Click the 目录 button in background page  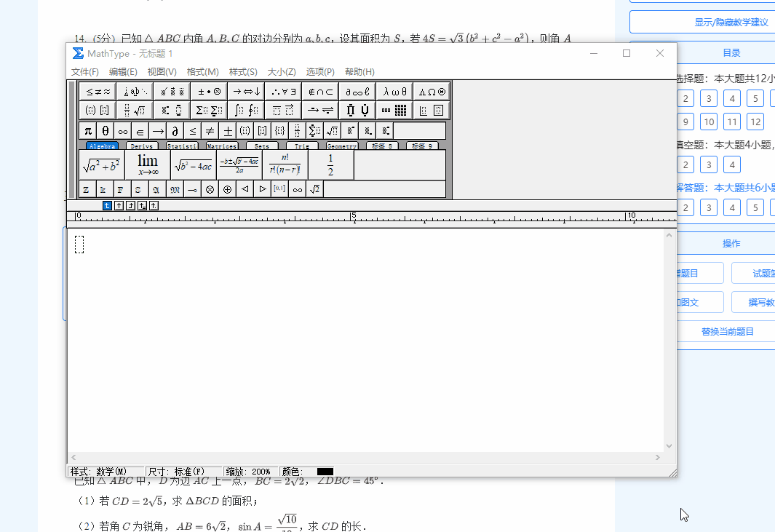pyautogui.click(x=731, y=53)
